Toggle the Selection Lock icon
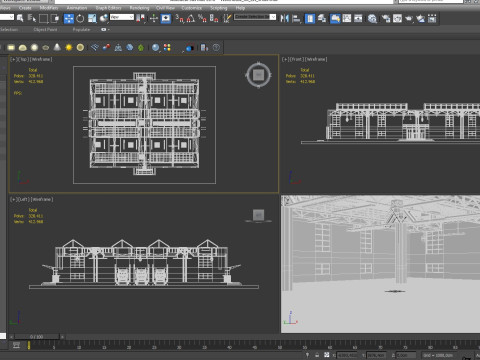This screenshot has width=480, height=360. point(317,355)
